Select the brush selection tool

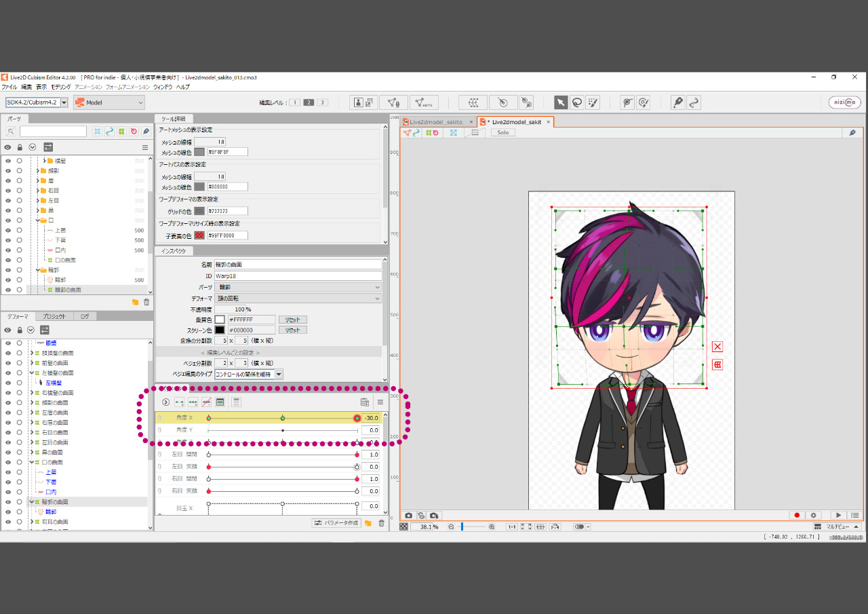coord(593,102)
